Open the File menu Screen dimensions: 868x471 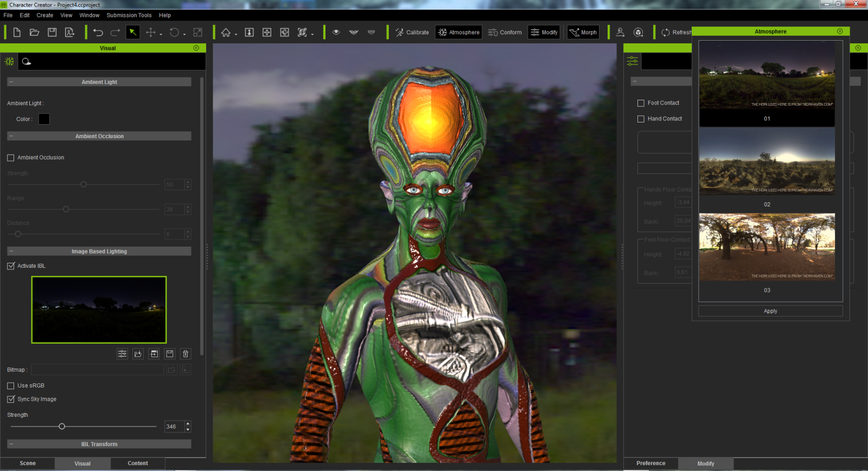8,15
